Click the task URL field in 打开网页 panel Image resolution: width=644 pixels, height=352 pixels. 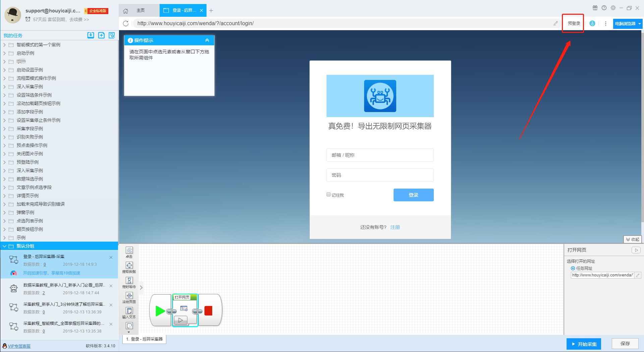tap(602, 275)
